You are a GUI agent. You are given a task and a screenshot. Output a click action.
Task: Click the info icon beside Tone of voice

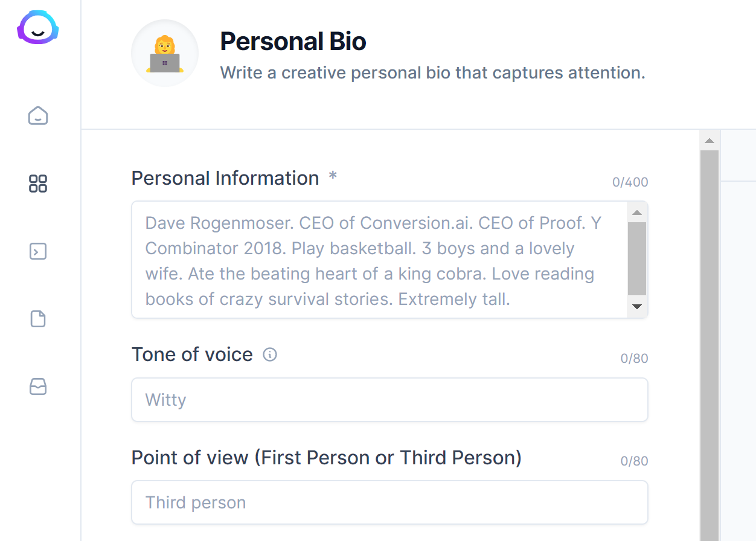point(270,354)
